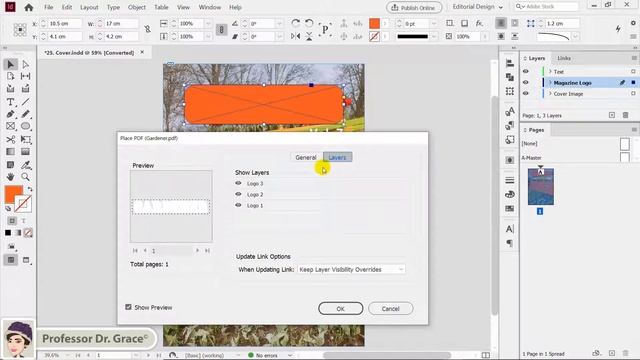Go to next page in preview
The height and width of the screenshot is (360, 640).
click(x=198, y=250)
